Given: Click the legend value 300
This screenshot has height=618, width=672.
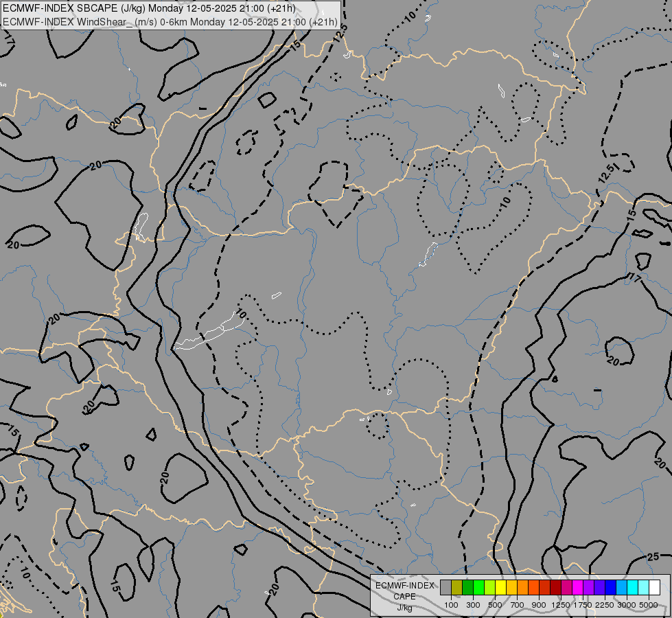Looking at the screenshot, I should (473, 605).
